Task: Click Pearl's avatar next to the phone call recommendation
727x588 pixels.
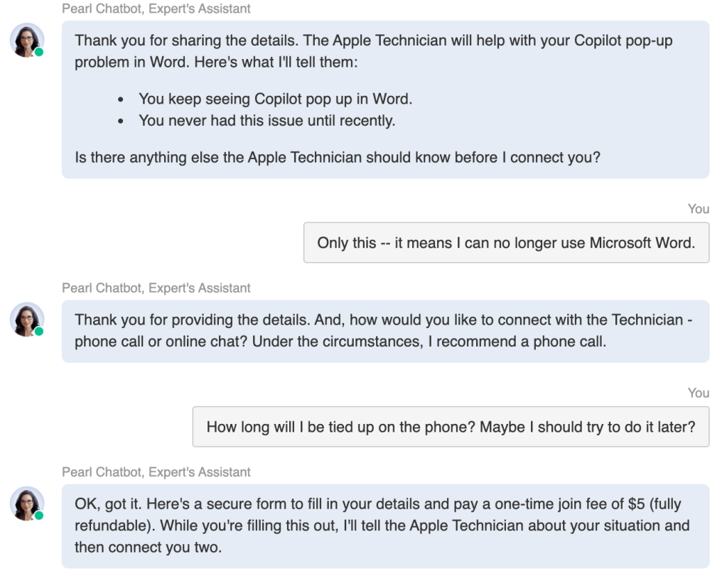Action: pyautogui.click(x=27, y=319)
